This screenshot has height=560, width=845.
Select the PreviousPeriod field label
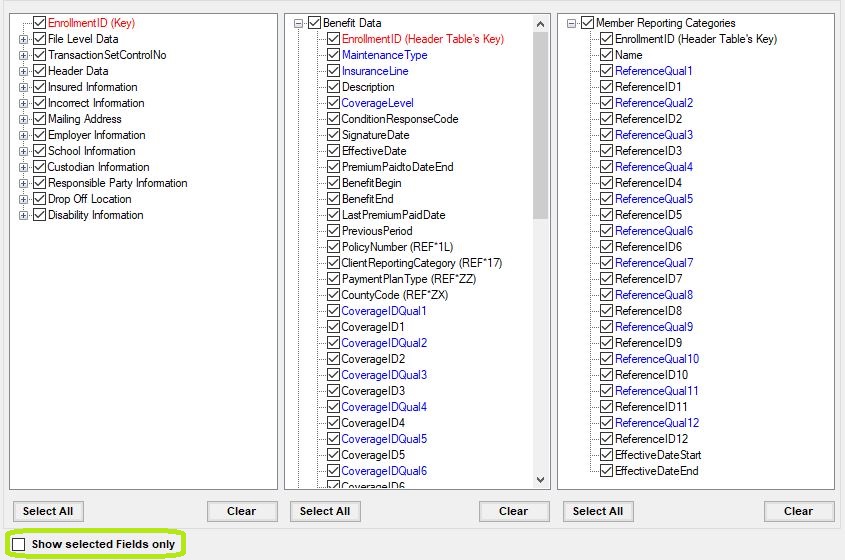tap(377, 231)
